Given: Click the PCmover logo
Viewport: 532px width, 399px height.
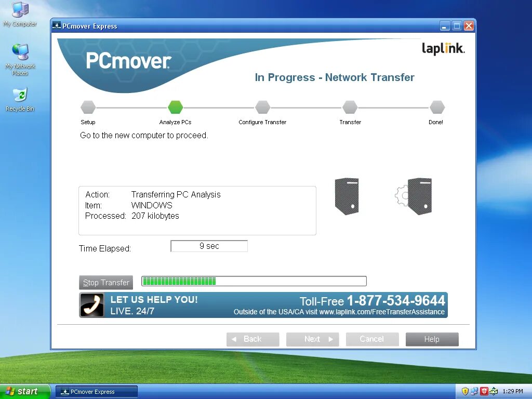Looking at the screenshot, I should (x=128, y=61).
